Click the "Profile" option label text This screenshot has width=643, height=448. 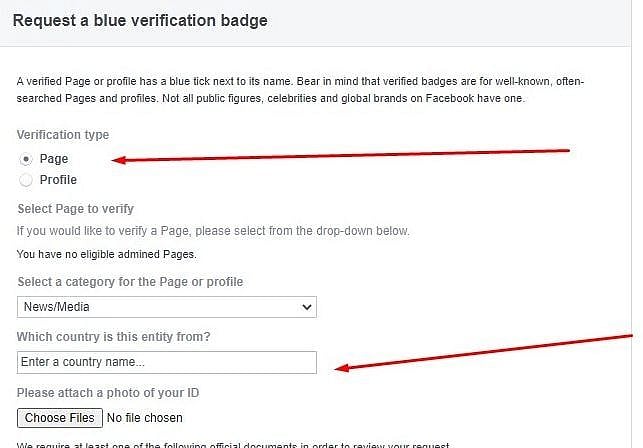(x=58, y=180)
